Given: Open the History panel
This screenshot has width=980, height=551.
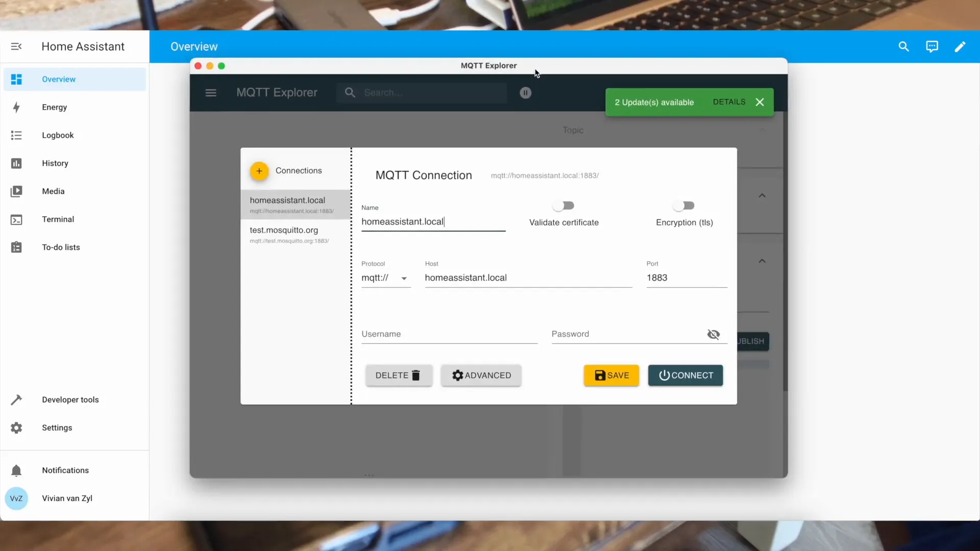Looking at the screenshot, I should point(75,163).
